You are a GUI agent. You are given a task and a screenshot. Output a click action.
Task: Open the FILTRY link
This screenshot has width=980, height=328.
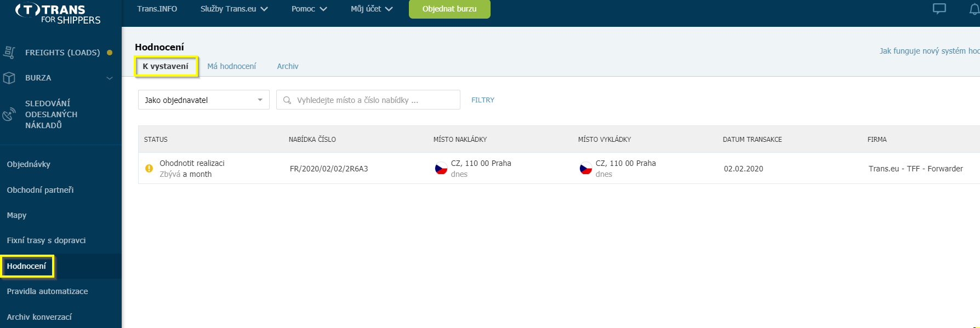click(x=483, y=100)
